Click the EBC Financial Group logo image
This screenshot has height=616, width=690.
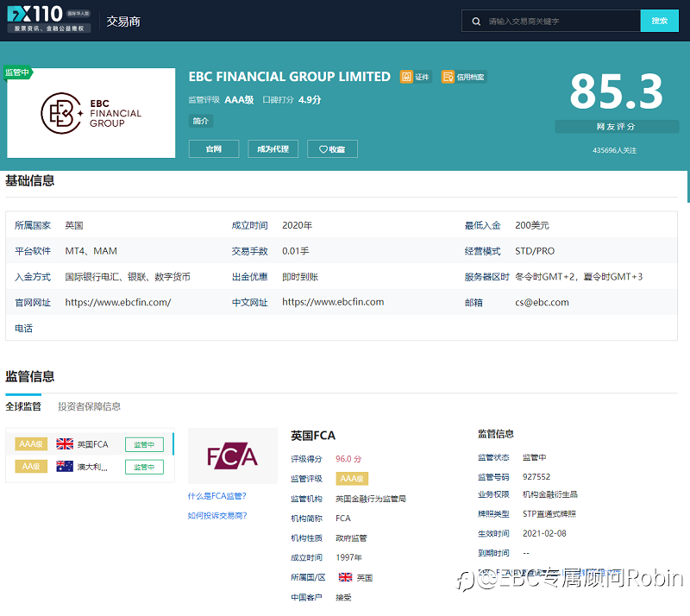91,113
